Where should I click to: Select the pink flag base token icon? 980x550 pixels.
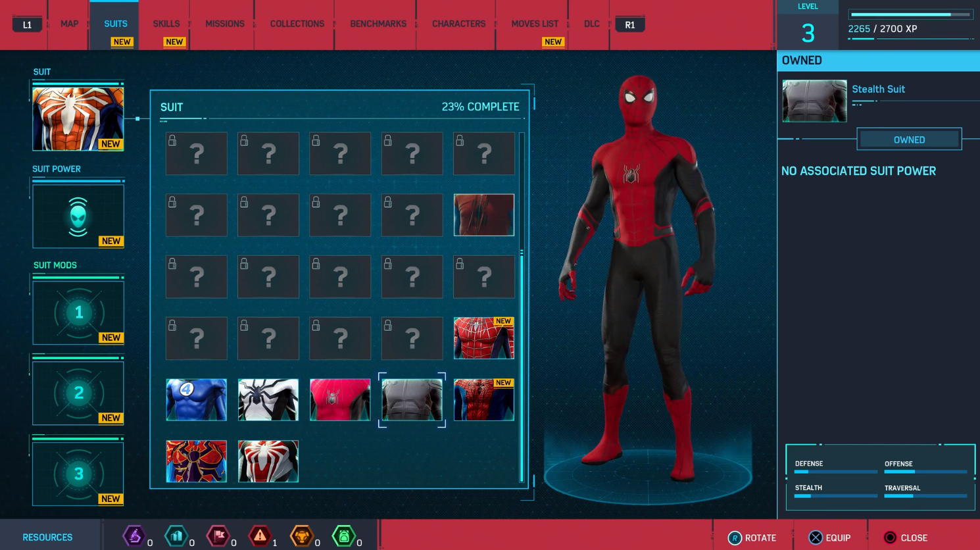tap(218, 536)
